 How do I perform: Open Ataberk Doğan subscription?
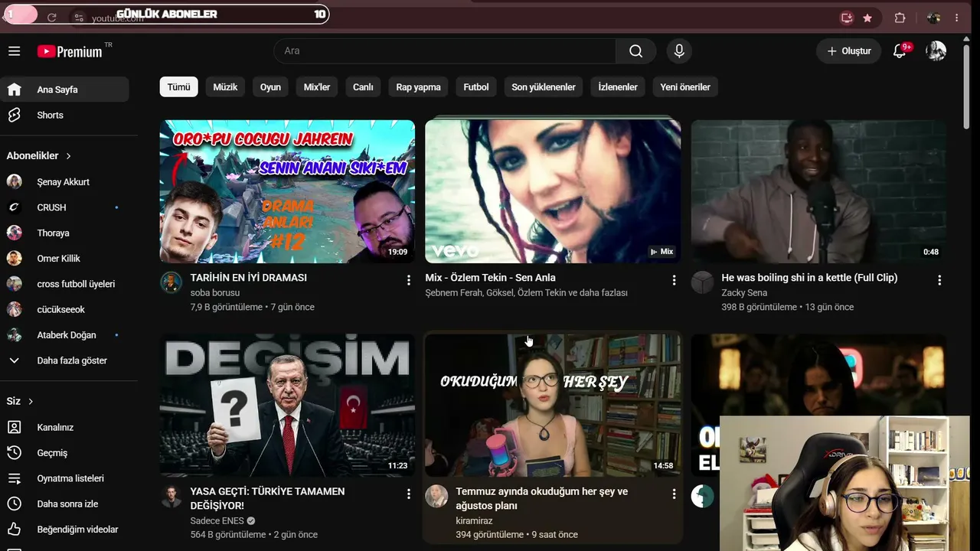coord(64,335)
